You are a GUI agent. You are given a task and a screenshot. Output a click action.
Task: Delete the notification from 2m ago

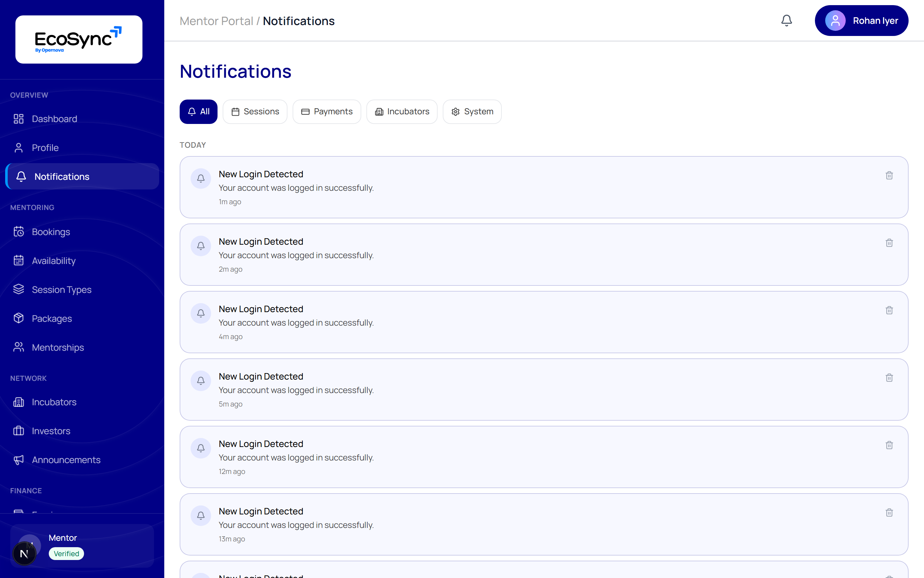tap(889, 243)
